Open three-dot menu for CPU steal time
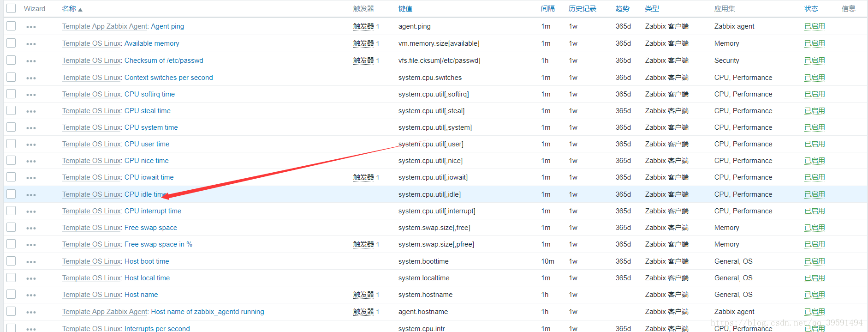This screenshot has height=332, width=868. 31,111
